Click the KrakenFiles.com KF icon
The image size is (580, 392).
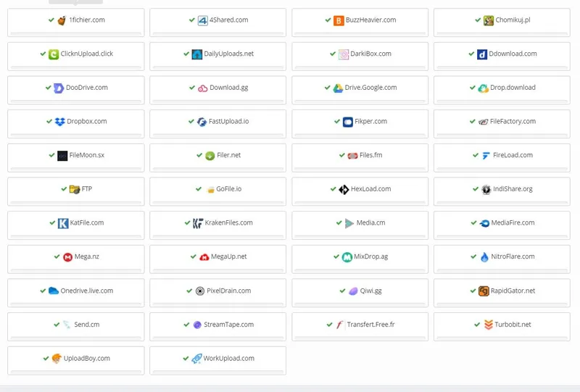[x=198, y=223]
